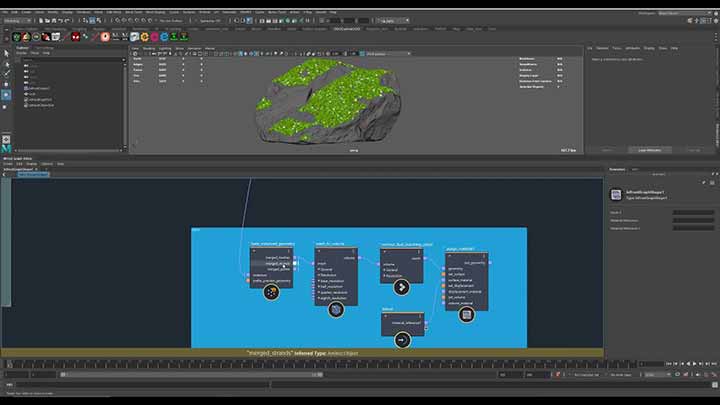
Task: Click the orange circle shelf icon
Action: click(105, 37)
